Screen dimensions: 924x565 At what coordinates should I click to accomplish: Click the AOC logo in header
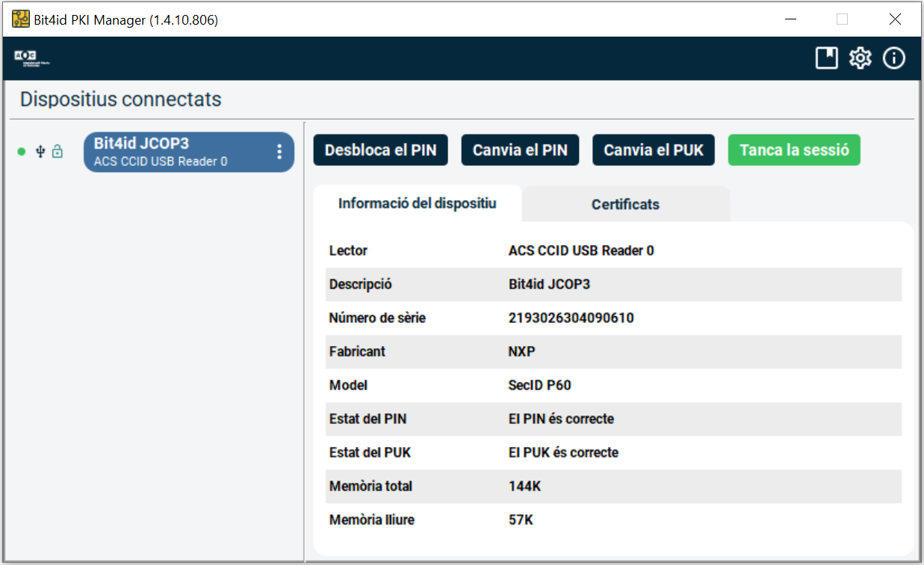(32, 58)
